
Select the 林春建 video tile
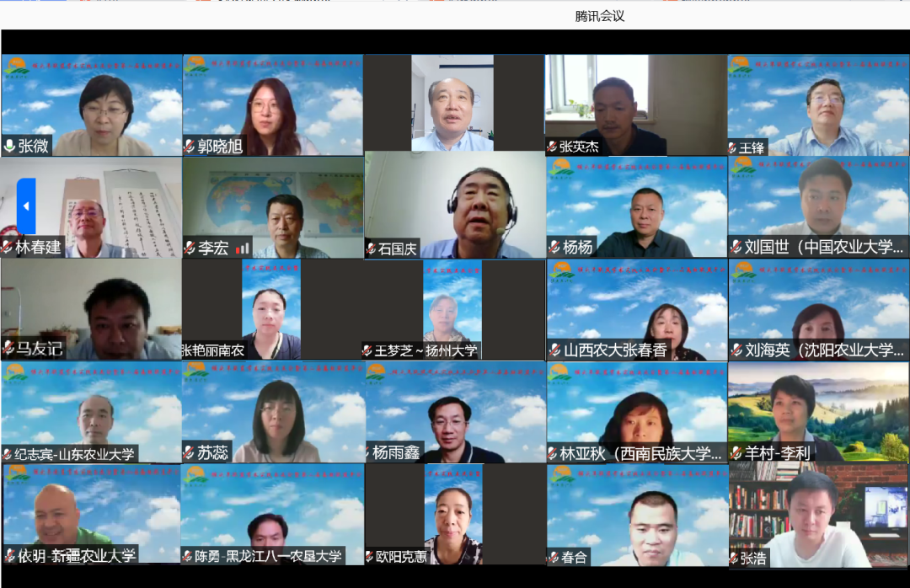(91, 206)
